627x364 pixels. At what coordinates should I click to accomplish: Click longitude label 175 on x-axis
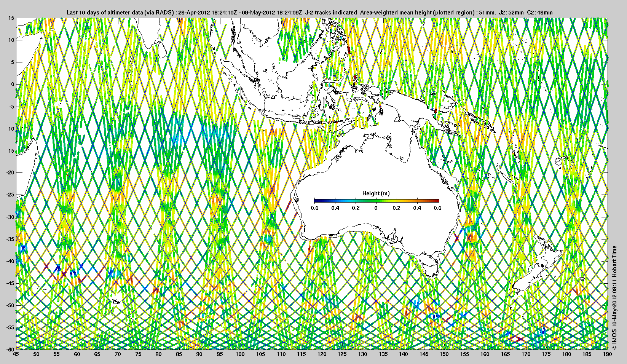[546, 354]
